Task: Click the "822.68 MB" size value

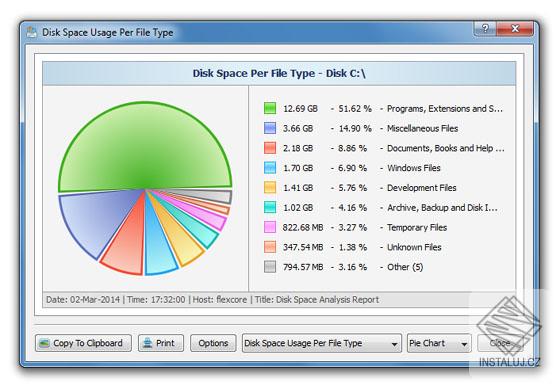Action: pos(303,227)
